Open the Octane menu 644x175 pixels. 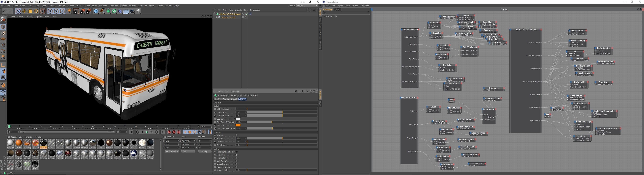click(152, 6)
